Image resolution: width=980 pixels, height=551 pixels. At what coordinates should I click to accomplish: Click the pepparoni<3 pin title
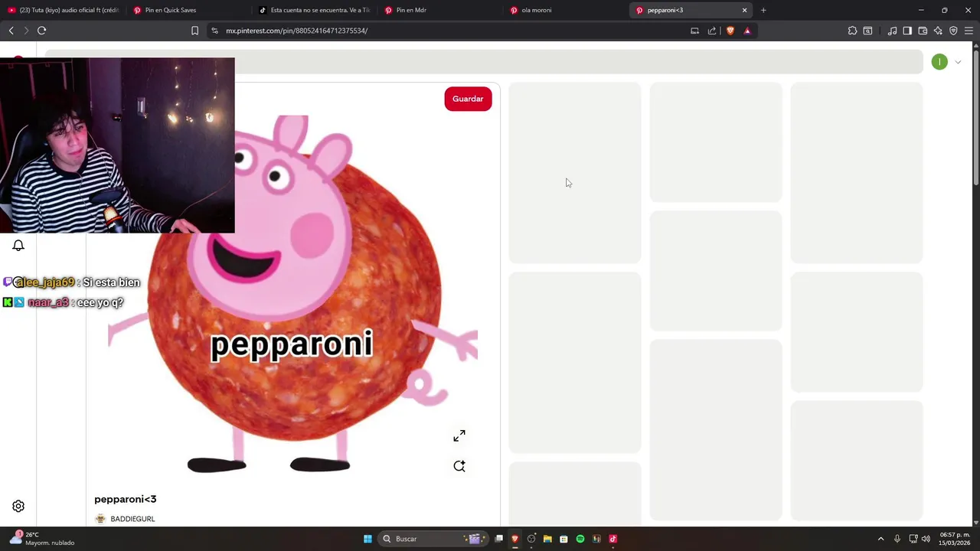[126, 499]
